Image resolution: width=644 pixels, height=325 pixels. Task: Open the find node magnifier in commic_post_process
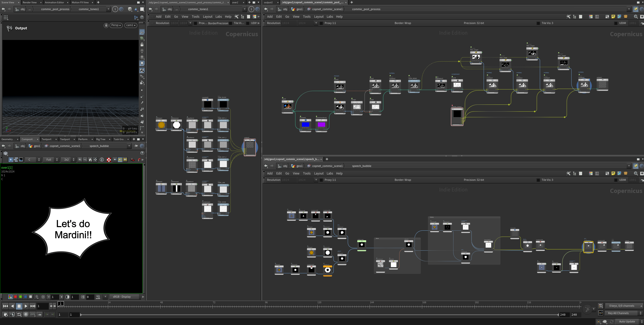point(636,17)
